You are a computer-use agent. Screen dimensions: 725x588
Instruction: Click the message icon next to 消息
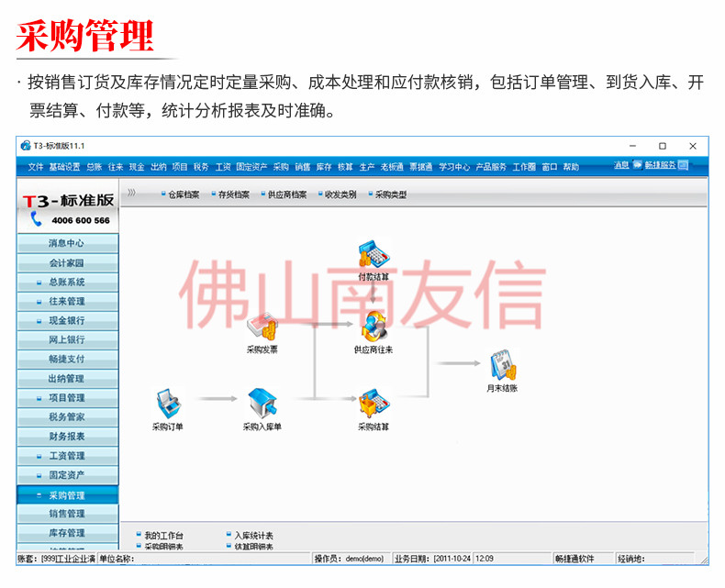point(637,165)
